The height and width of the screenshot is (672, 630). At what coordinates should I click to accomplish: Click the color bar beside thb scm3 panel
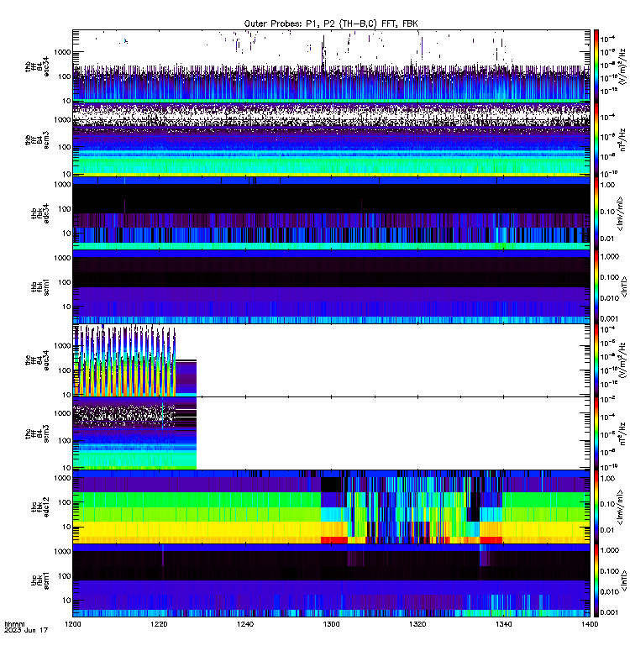(x=596, y=139)
